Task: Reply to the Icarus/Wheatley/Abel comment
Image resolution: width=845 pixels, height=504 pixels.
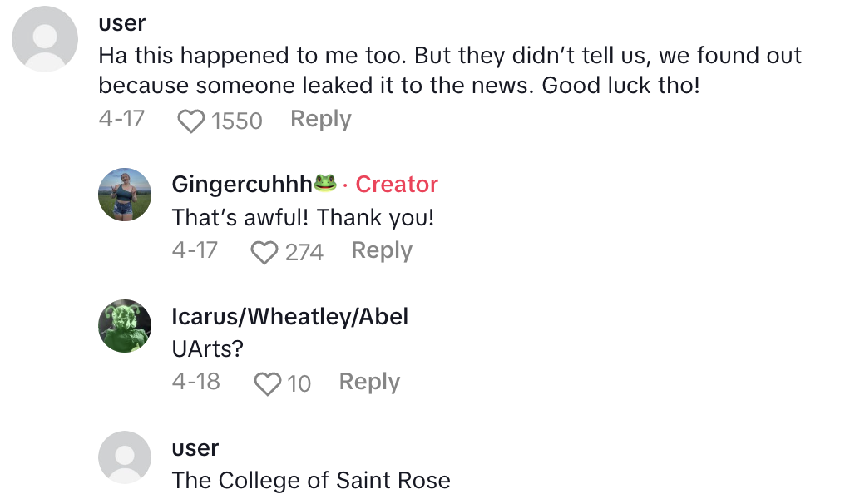Action: point(369,382)
